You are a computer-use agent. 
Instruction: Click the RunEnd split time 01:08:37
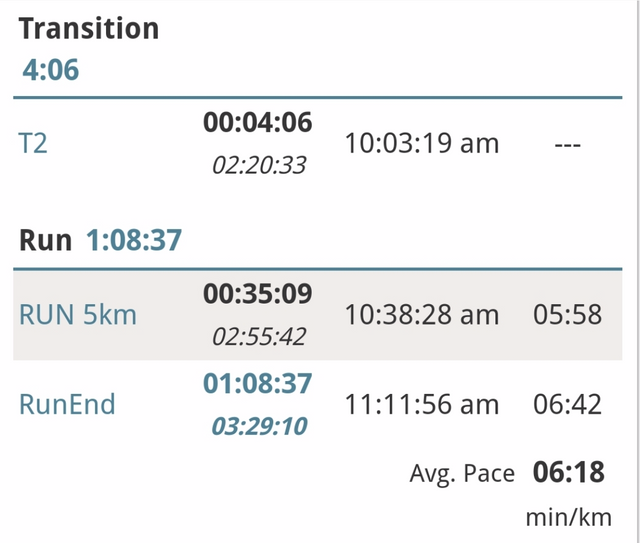point(258,383)
